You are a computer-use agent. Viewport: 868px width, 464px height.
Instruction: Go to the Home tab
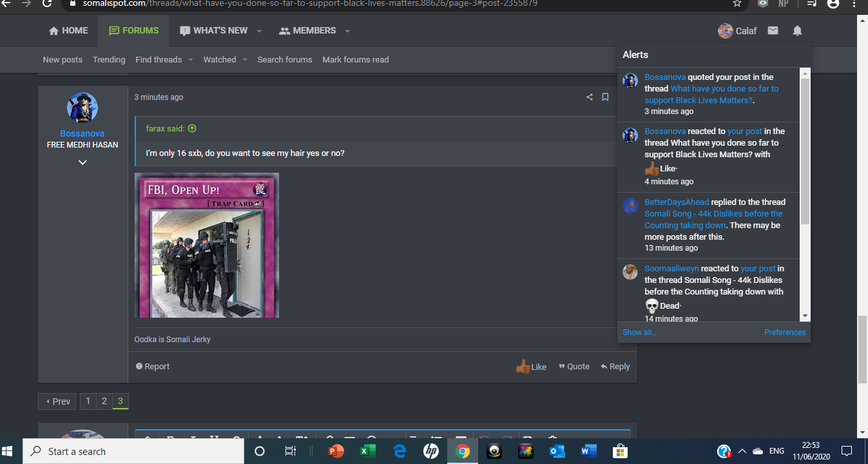point(68,31)
